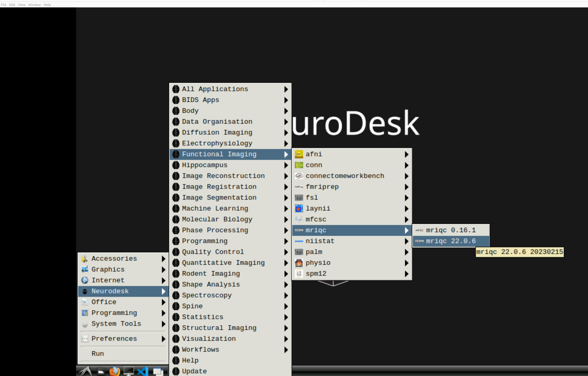Select the mriqc 0.16.1 entry
The image size is (588, 376).
point(451,230)
